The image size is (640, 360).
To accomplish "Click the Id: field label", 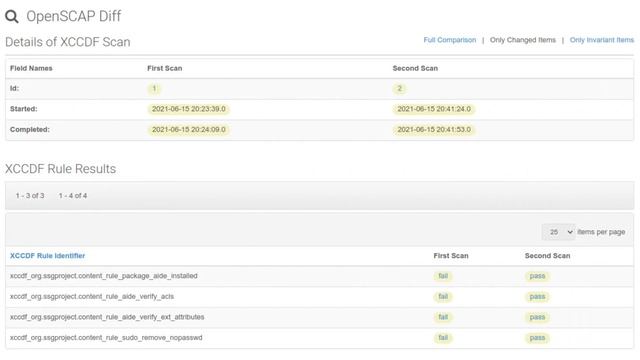I will (14, 89).
